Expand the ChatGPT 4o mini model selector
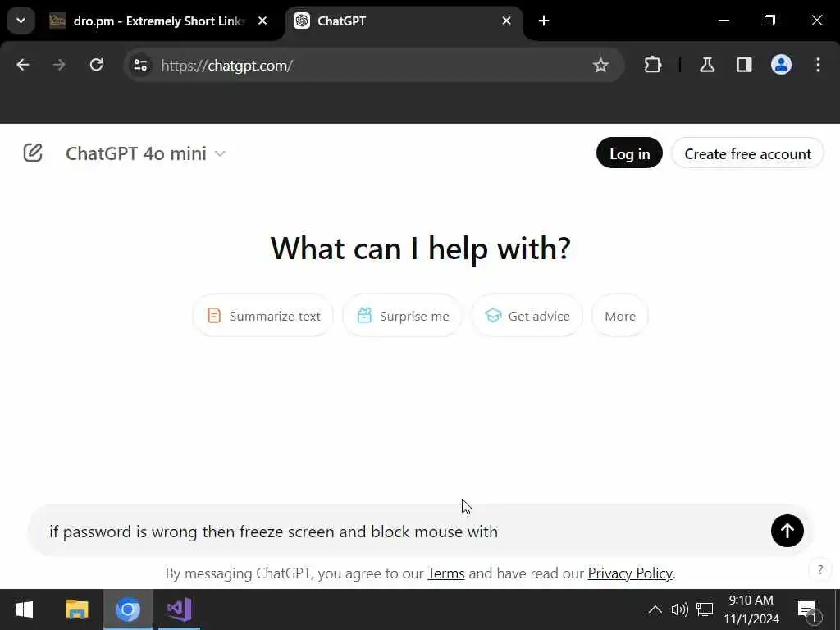The width and height of the screenshot is (840, 630). tap(146, 153)
